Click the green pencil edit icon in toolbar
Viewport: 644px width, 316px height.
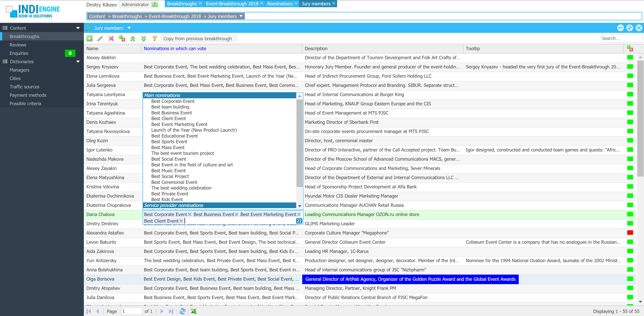[x=100, y=39]
